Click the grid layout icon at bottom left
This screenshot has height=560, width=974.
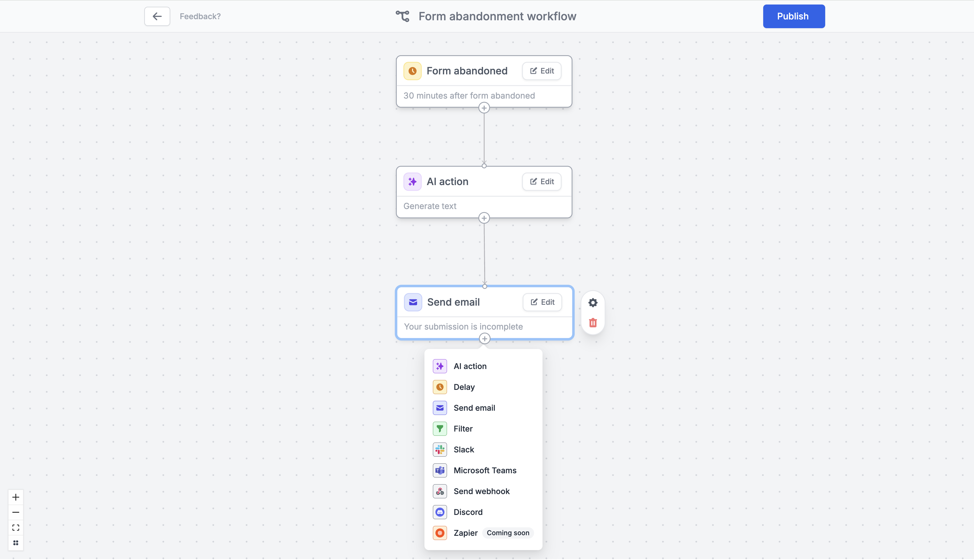(16, 543)
